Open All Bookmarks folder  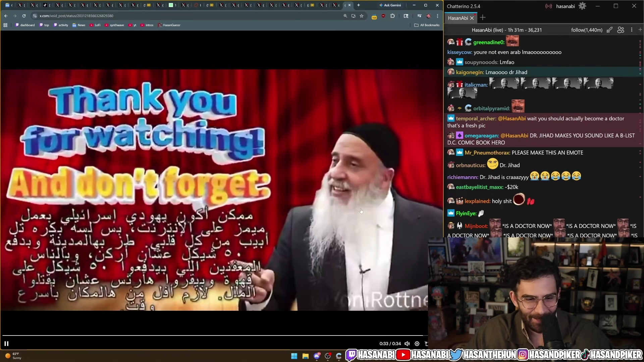coord(427,25)
